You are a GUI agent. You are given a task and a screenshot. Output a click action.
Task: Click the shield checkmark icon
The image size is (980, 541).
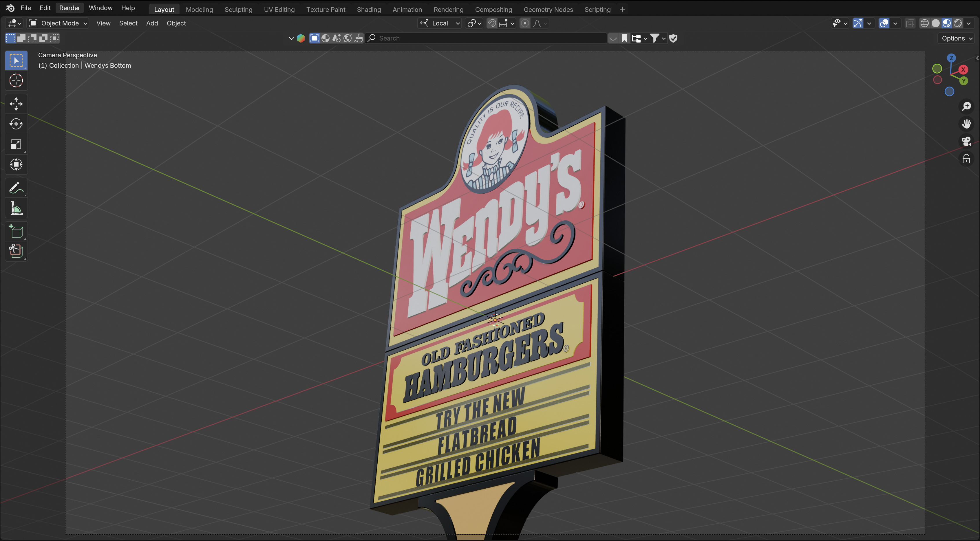point(673,38)
